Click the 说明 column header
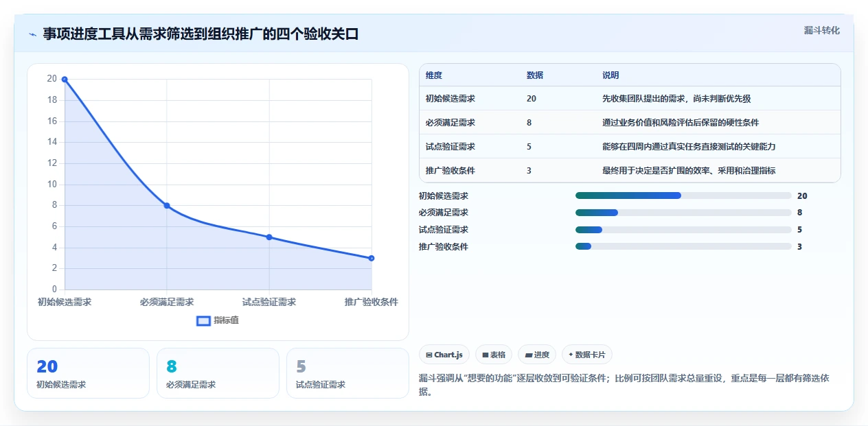Screen dimensions: 868x426 [610, 75]
